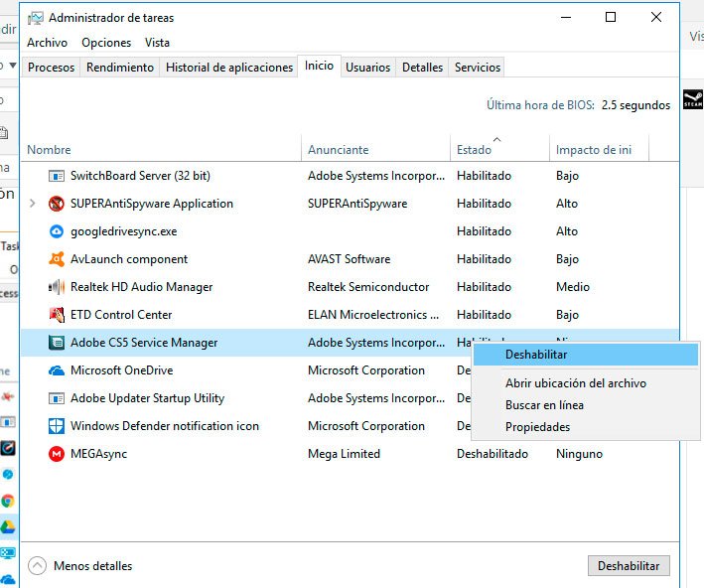This screenshot has height=588, width=704.
Task: Click the Menos detalles label
Action: point(93,566)
